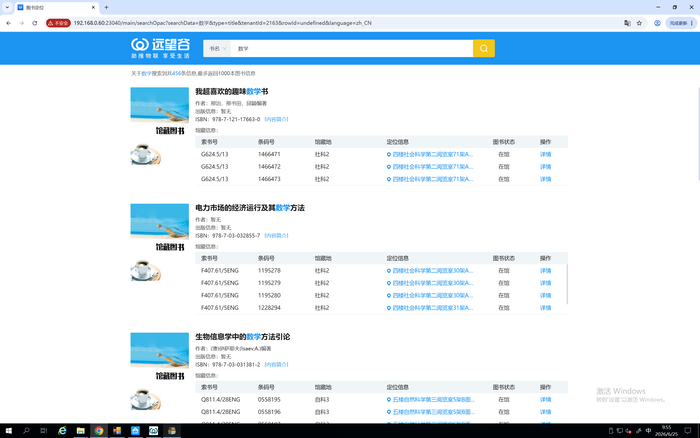Screen dimensions: 700x438
Task: Click the search input field containing 数学
Action: tap(352, 48)
